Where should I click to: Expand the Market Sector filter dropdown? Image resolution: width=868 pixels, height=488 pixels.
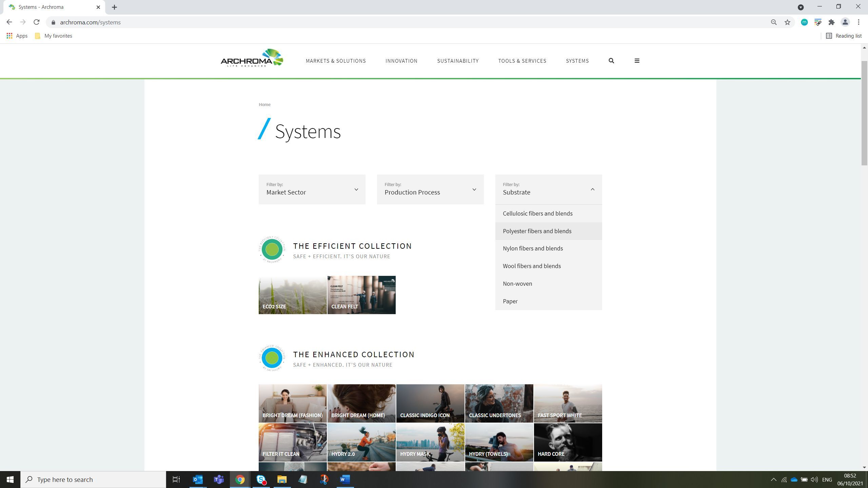(x=312, y=189)
